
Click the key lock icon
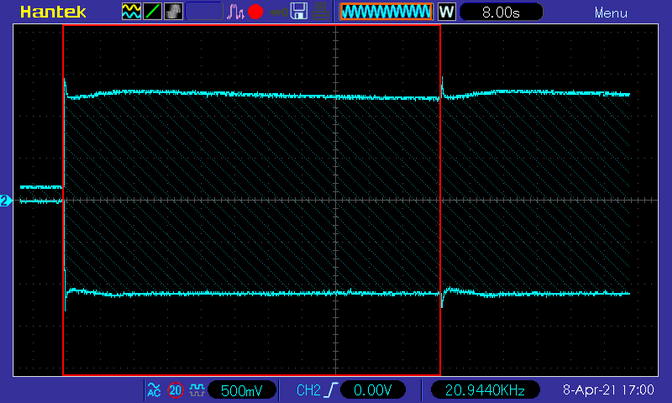click(279, 12)
